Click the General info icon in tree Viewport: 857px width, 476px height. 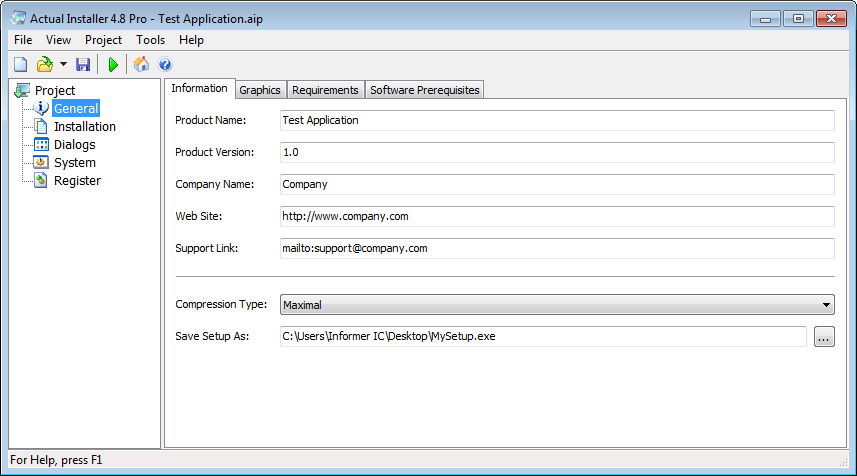[x=41, y=108]
